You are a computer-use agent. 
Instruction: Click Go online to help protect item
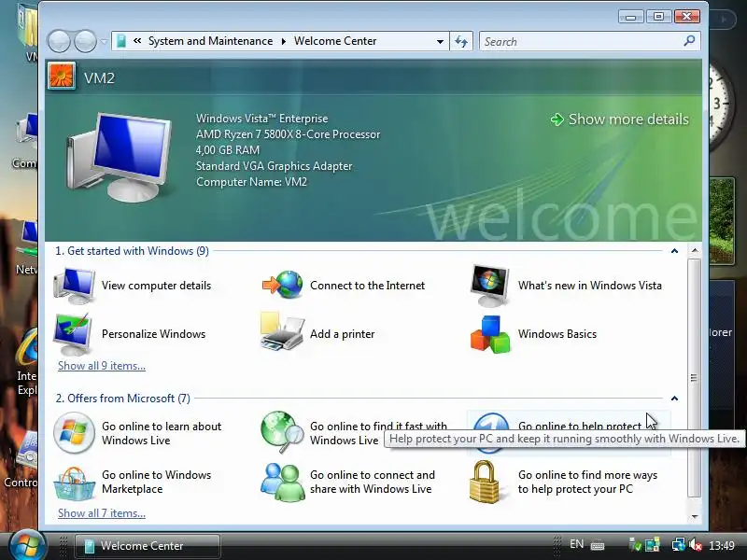[569, 432]
